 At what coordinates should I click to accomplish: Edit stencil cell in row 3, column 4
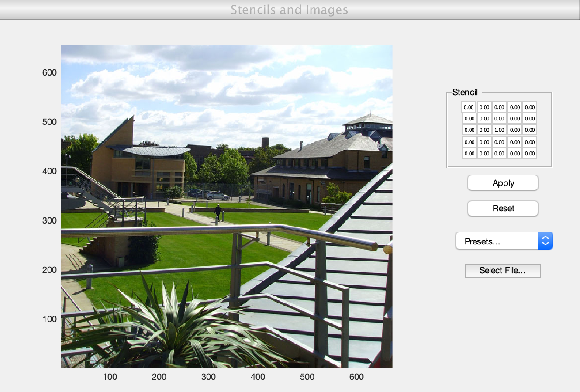pos(515,130)
